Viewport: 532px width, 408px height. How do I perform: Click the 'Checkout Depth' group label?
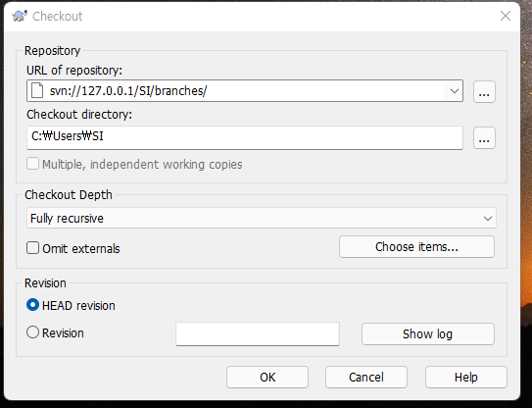point(69,195)
